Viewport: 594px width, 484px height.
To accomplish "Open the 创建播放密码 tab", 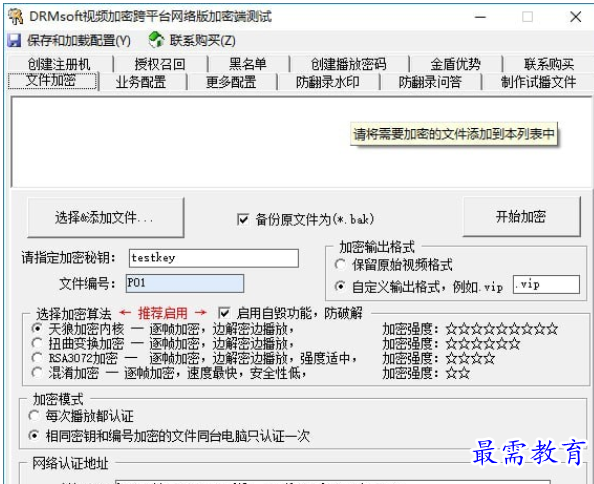I will click(x=349, y=64).
